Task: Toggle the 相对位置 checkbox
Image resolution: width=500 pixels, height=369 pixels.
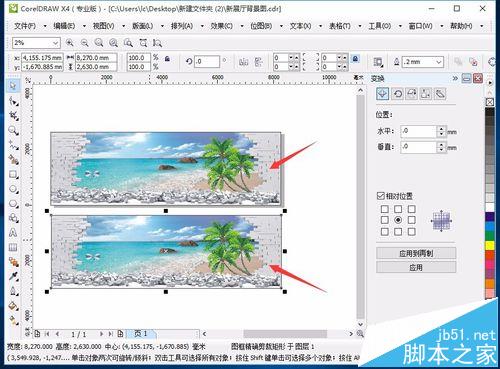Action: point(380,196)
